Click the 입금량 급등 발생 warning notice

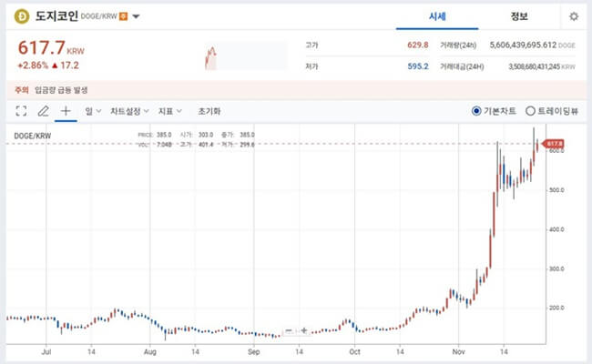coord(61,90)
